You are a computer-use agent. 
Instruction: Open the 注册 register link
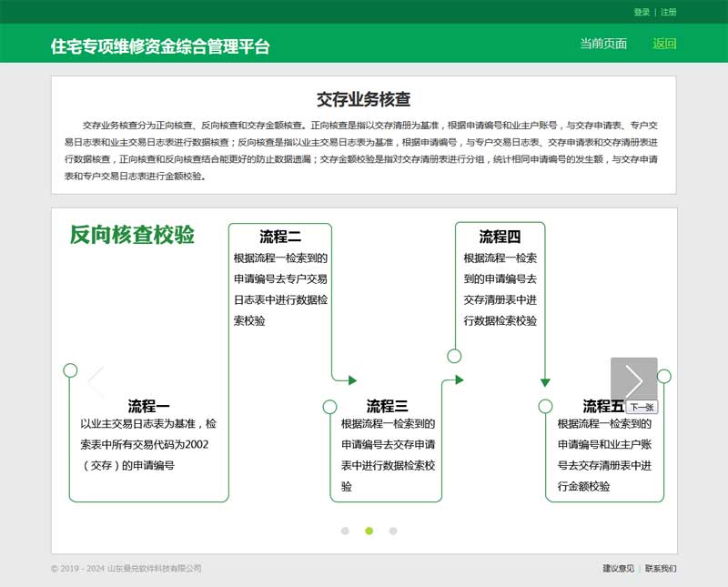click(x=669, y=12)
